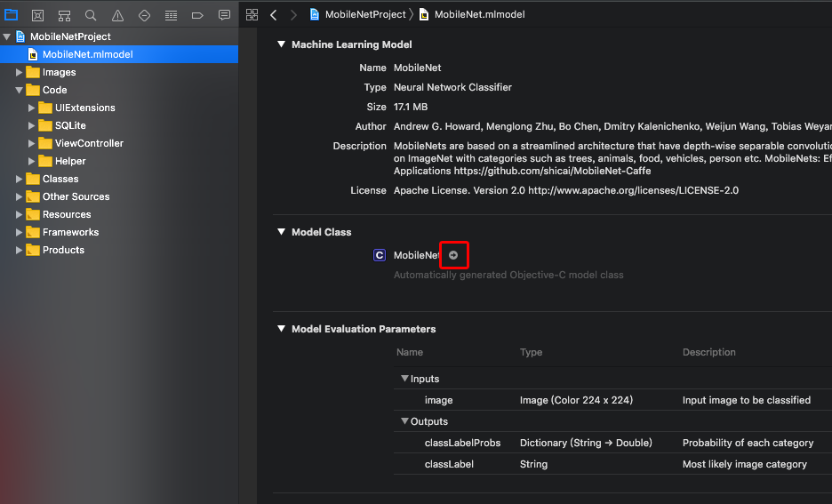Viewport: 832px width, 504px height.
Task: Collapse the Outputs group
Action: [x=404, y=420]
